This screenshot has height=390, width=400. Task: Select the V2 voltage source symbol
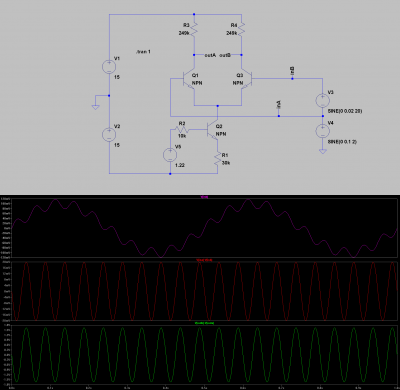[x=109, y=135]
